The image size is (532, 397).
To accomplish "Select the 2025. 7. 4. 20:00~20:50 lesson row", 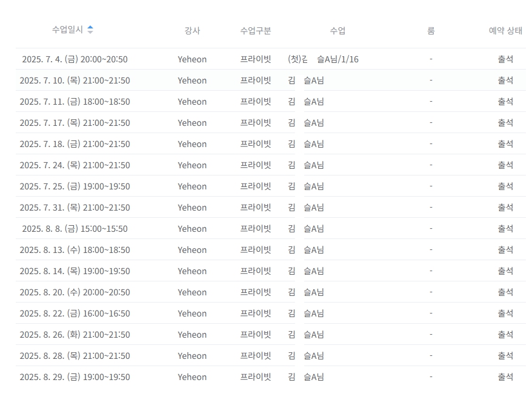I will click(x=75, y=59).
